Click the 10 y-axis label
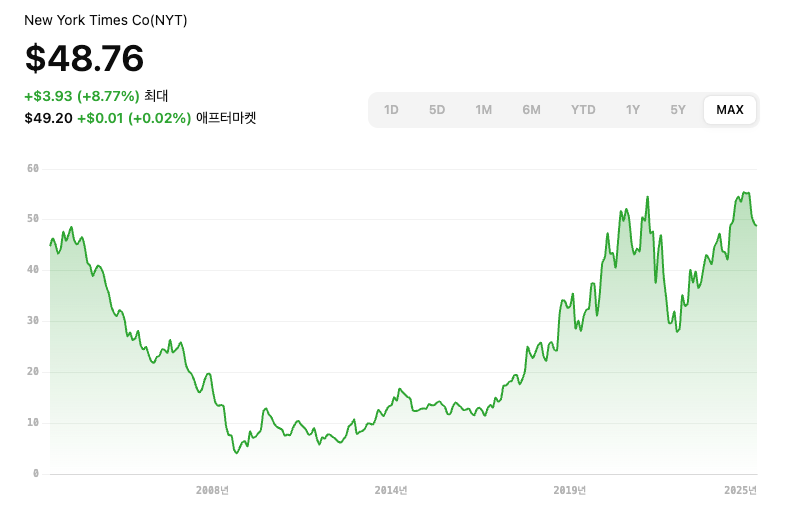Viewport: 785px width, 513px height. pyautogui.click(x=33, y=422)
